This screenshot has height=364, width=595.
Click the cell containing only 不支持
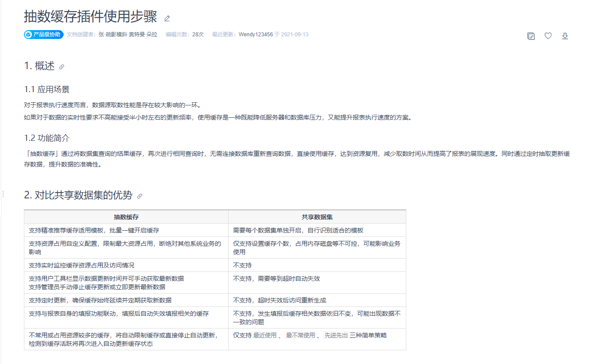317,265
